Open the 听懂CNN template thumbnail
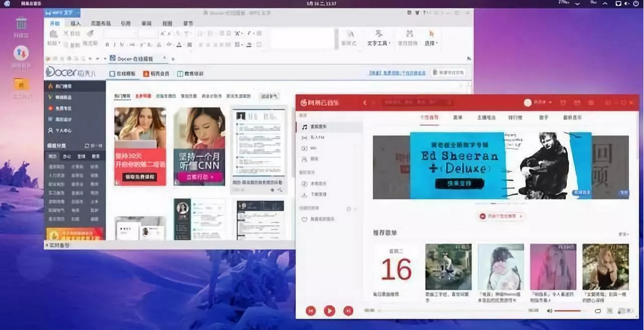 (199, 146)
